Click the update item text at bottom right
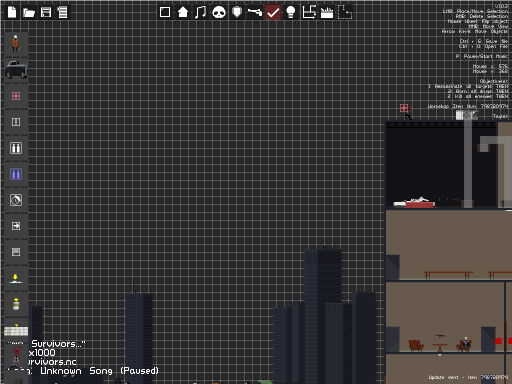Screen dimensions: 512x384 pyautogui.click(x=468, y=377)
